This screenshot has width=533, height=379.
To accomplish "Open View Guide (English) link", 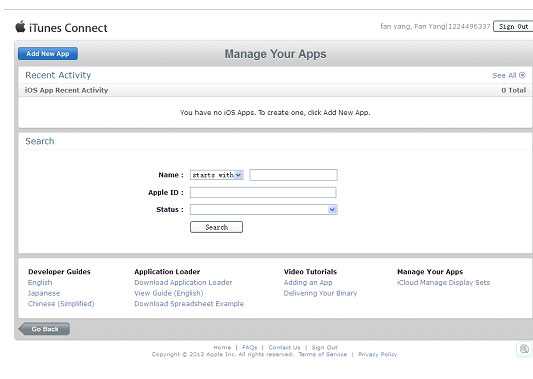I will coord(169,293).
